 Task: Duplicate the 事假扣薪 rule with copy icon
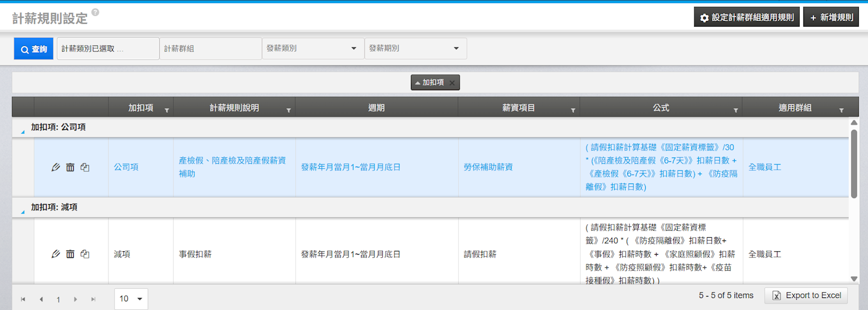(x=85, y=254)
